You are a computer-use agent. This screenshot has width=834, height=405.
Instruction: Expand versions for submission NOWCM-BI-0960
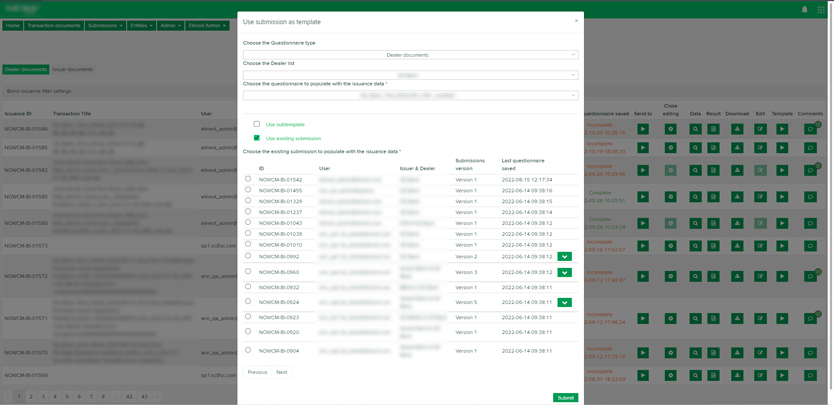pos(565,272)
